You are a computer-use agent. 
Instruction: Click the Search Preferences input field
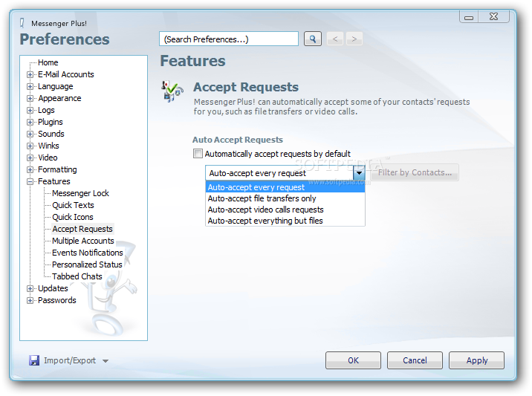click(229, 39)
